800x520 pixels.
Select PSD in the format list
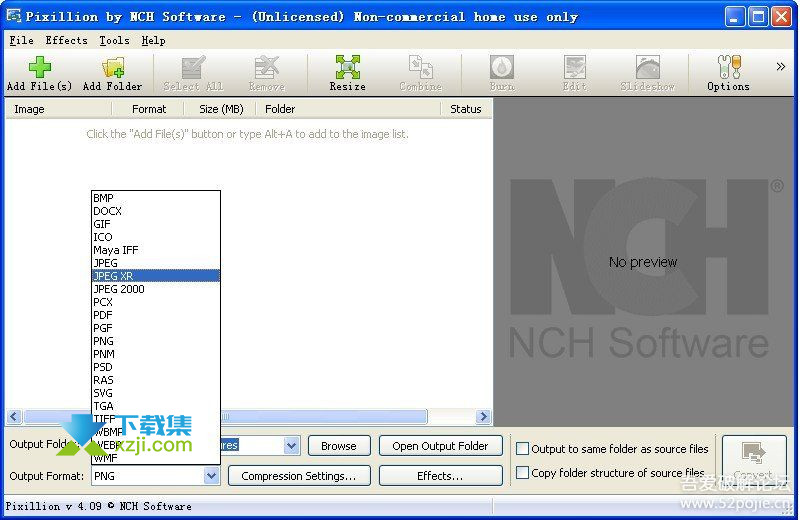coord(156,367)
